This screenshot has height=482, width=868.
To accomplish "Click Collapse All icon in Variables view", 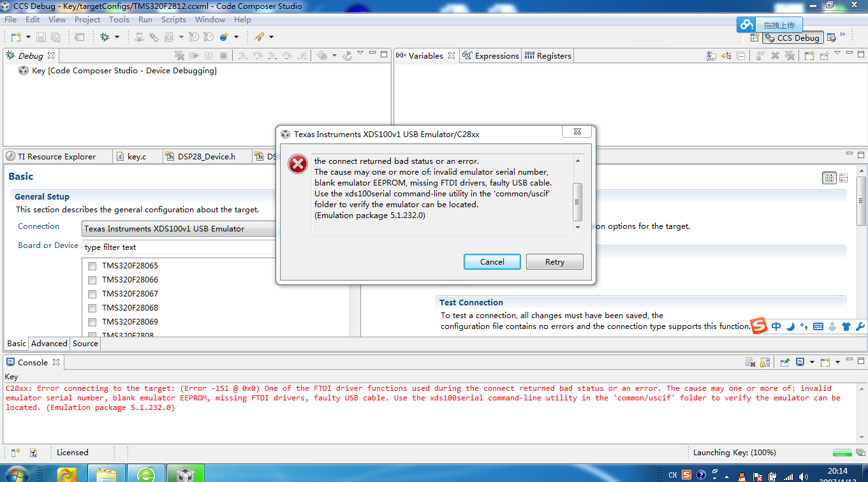I will coord(740,56).
